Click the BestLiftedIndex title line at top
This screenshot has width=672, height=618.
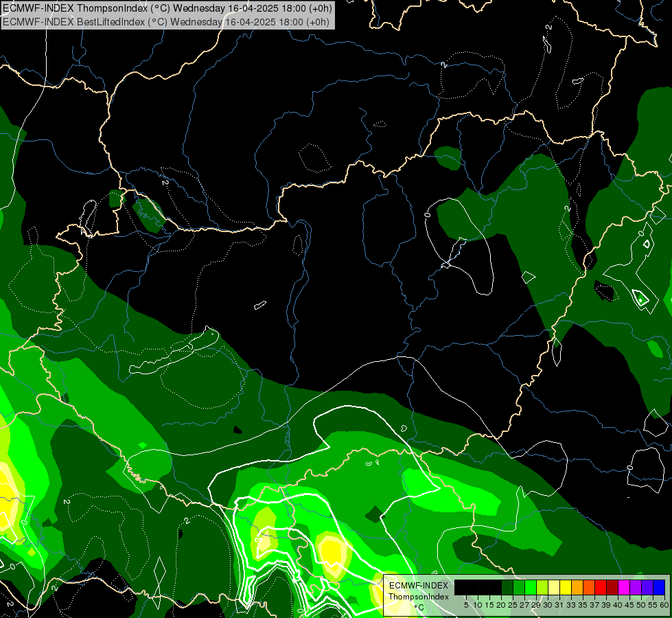(166, 22)
